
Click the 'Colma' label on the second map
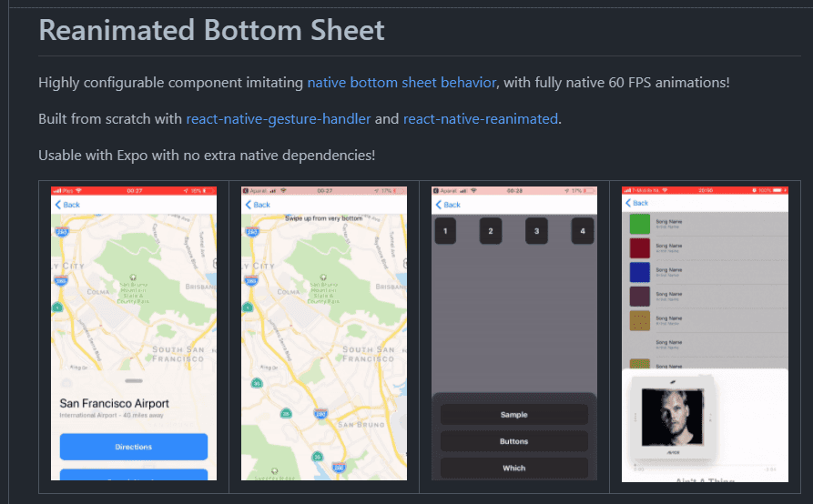[289, 292]
